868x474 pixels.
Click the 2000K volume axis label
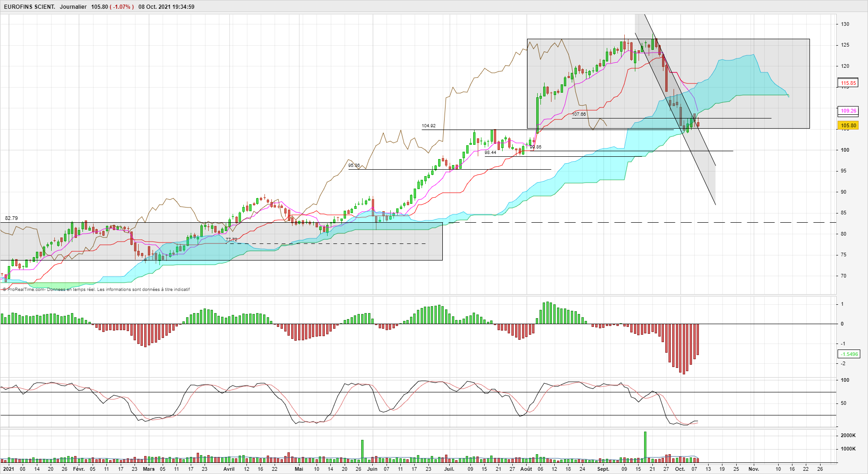click(x=848, y=435)
